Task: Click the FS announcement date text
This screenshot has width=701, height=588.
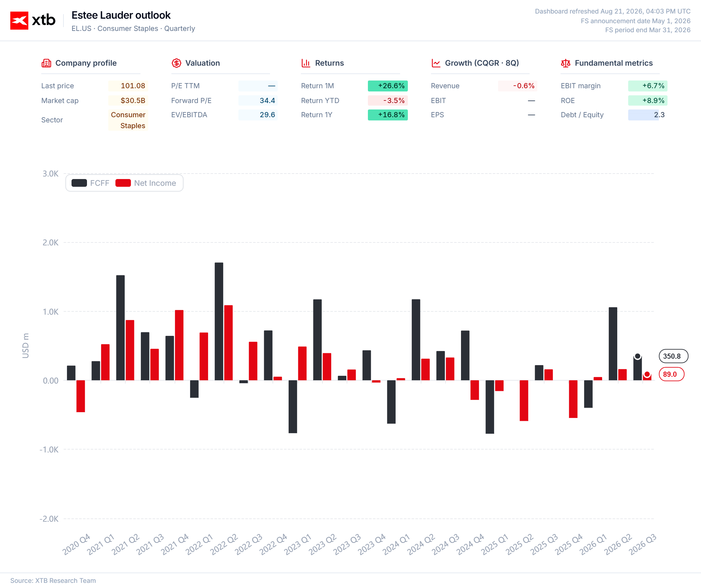Action: tap(636, 21)
